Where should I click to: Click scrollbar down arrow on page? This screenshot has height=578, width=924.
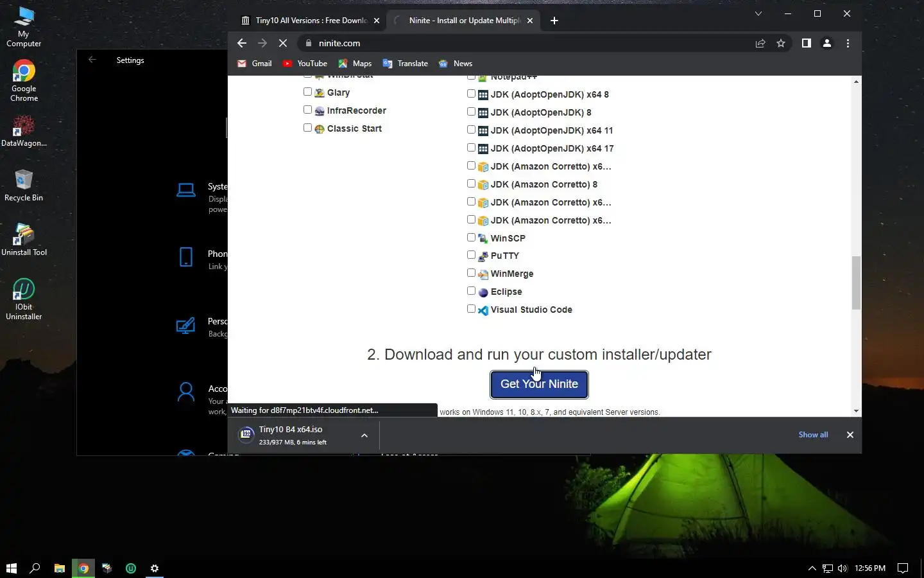(856, 411)
